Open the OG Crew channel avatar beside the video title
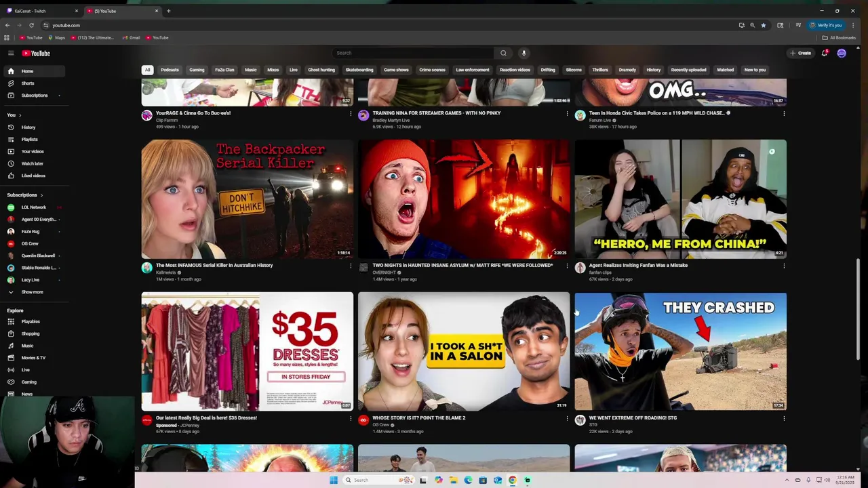The image size is (868, 488). coord(363,421)
